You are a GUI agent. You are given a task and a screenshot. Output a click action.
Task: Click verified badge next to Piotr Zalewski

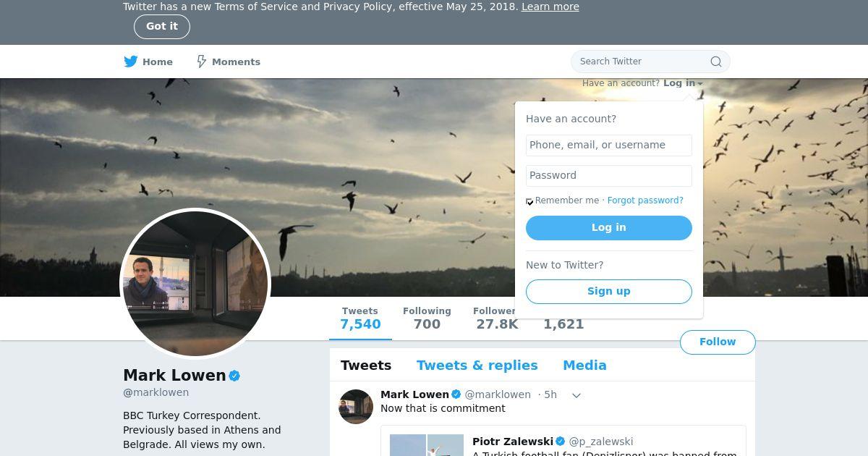click(560, 442)
